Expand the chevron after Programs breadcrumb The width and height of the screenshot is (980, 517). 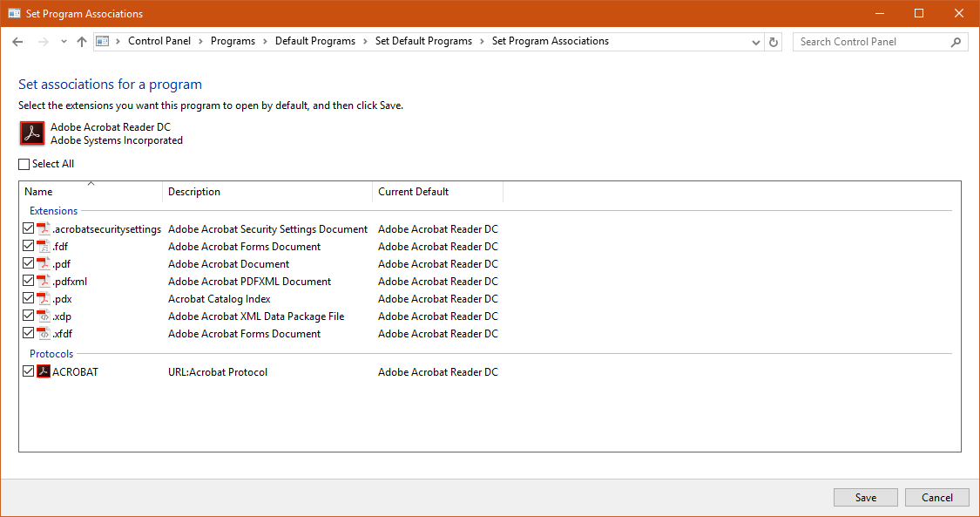(265, 41)
